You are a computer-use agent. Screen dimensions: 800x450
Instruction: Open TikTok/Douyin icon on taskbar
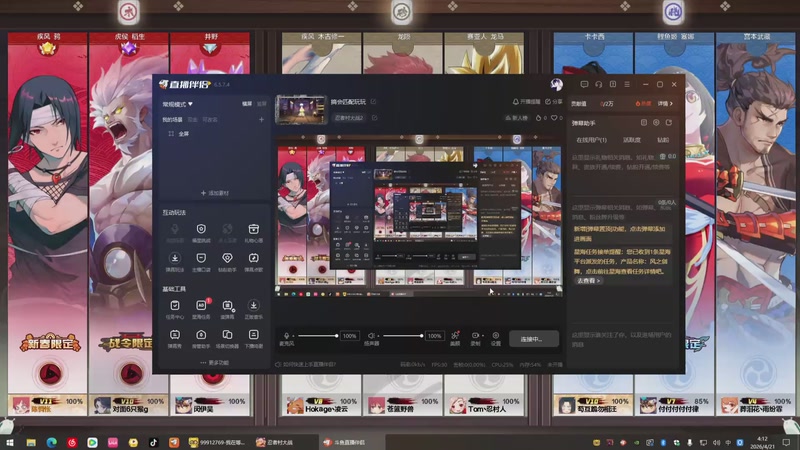click(x=154, y=442)
